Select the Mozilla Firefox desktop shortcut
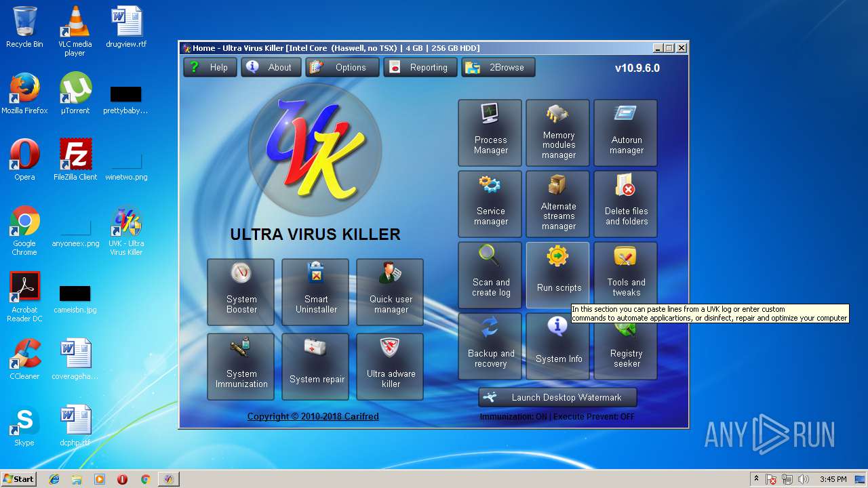Viewport: 868px width, 488px height. pos(24,94)
